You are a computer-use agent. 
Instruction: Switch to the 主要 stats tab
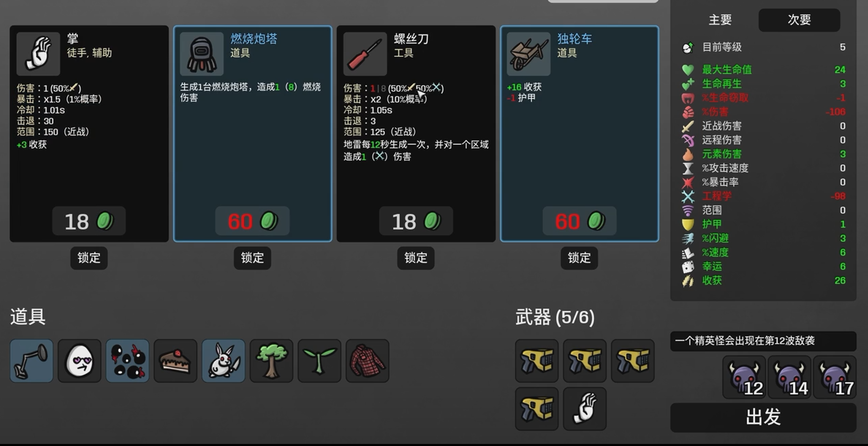point(720,20)
